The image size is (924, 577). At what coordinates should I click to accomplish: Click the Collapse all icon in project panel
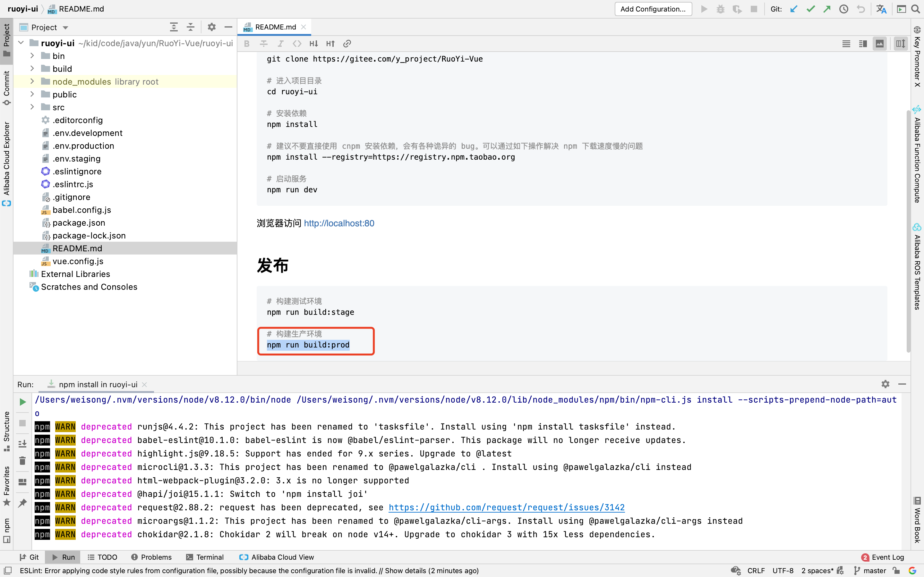pyautogui.click(x=191, y=27)
